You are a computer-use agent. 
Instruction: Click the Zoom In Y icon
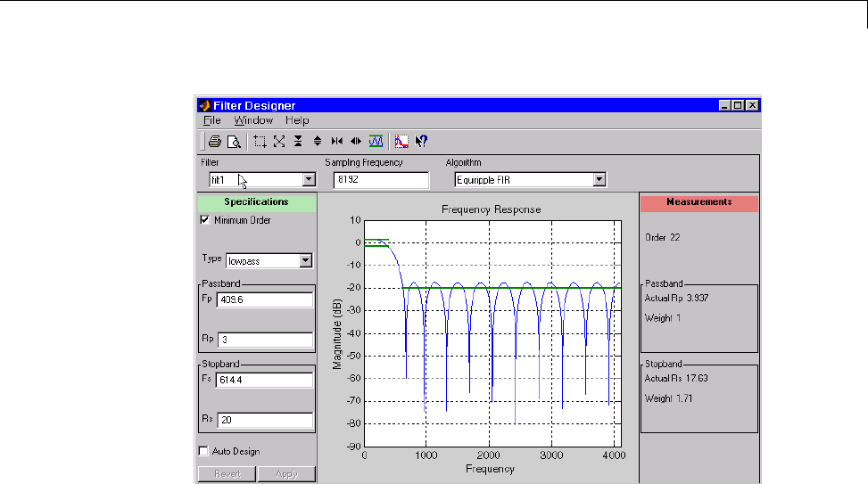[298, 141]
